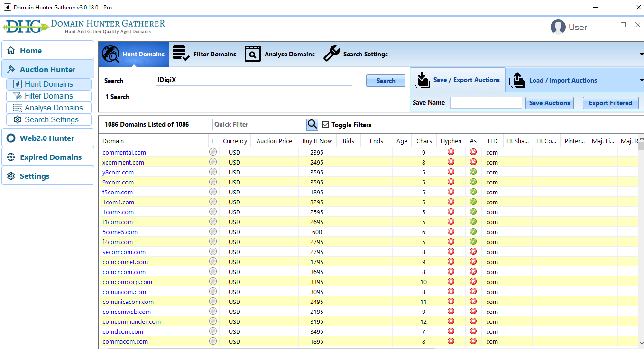Switch to the Analyse Domains ribbon tab

coord(280,54)
